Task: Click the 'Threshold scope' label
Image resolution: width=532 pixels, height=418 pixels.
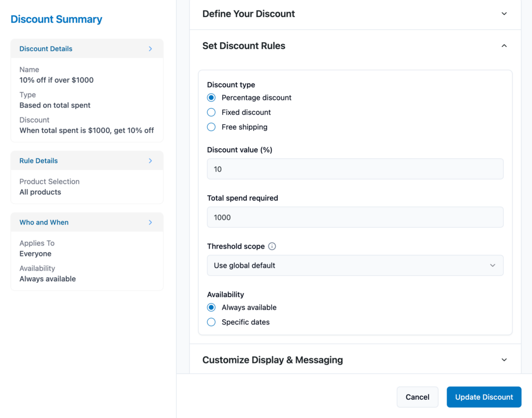Action: [x=236, y=246]
